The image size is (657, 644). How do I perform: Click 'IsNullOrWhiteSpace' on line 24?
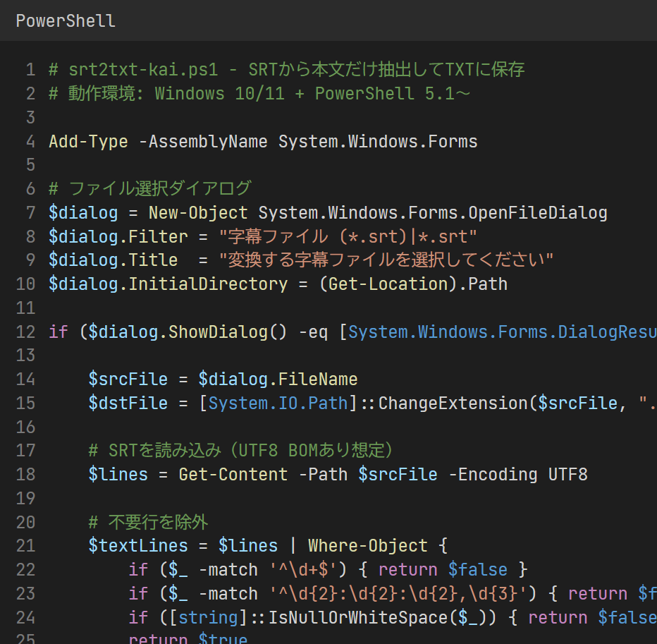coord(358,618)
